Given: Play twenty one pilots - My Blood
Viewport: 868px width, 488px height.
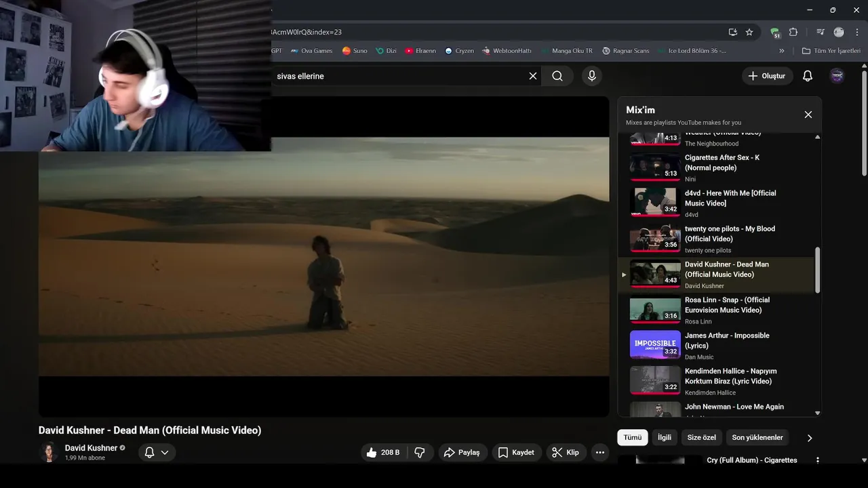Looking at the screenshot, I should (715, 239).
